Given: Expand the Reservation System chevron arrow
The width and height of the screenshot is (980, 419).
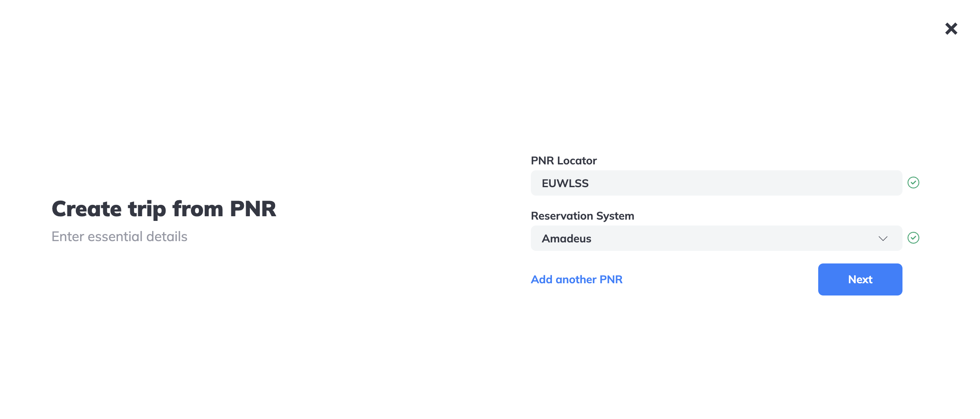Looking at the screenshot, I should [x=883, y=239].
